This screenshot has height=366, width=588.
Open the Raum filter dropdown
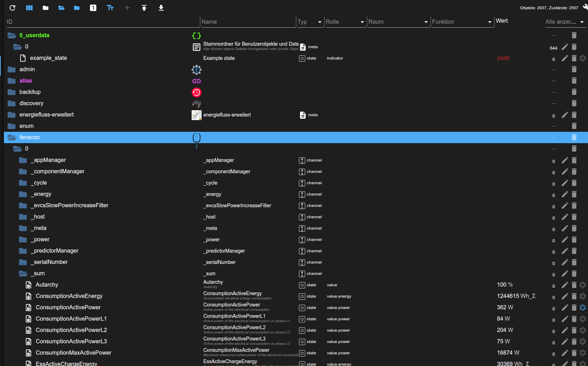(x=426, y=22)
